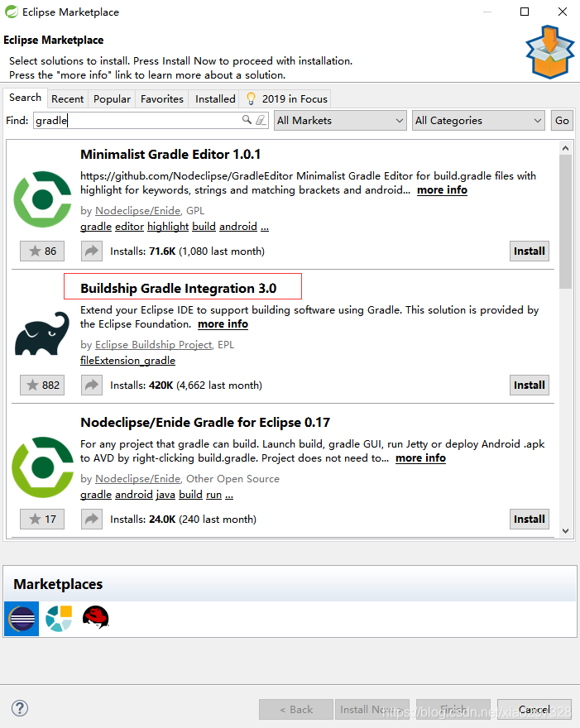
Task: Share Nodeclipse/Enide Gradle for Eclipse solution
Action: pyautogui.click(x=92, y=519)
